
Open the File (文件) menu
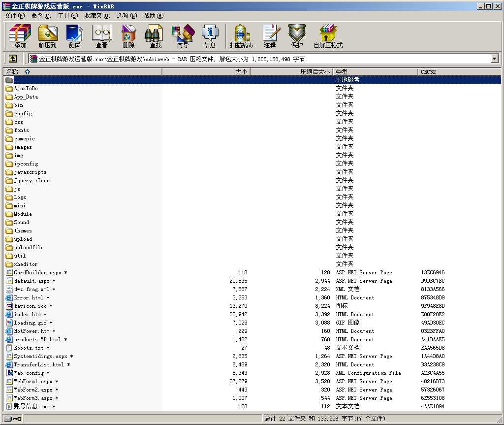[x=15, y=16]
